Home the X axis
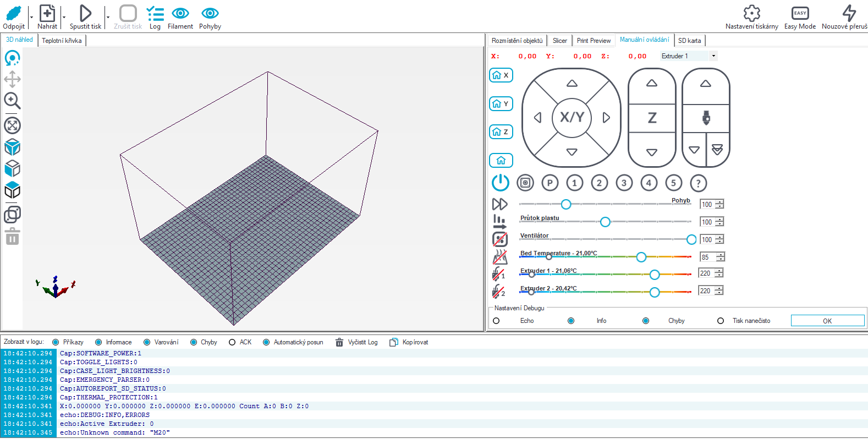The height and width of the screenshot is (439, 868). click(x=501, y=75)
